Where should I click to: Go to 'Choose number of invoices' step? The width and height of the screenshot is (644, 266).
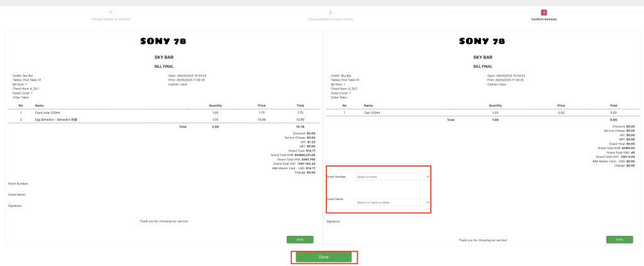pyautogui.click(x=111, y=19)
